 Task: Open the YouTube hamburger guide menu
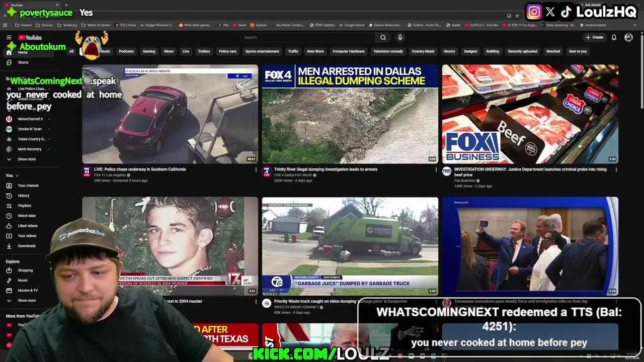coord(9,38)
